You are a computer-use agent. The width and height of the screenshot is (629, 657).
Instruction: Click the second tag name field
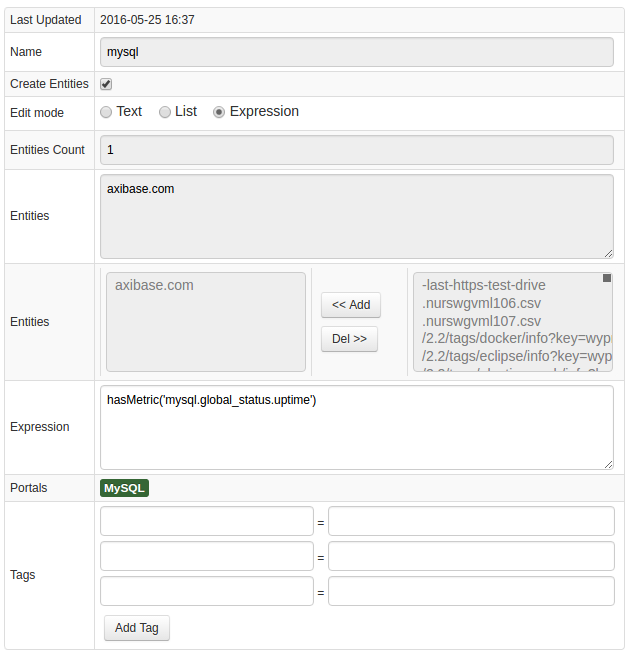coord(207,556)
